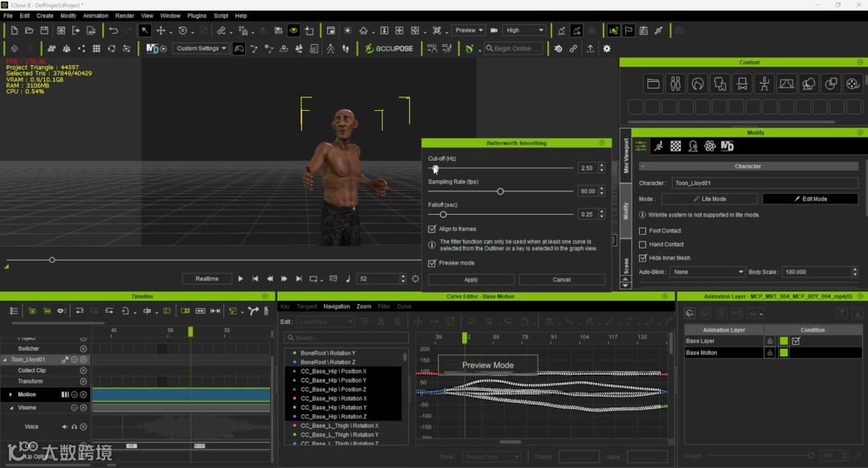Select the Move object tool
Image resolution: width=868 pixels, height=468 pixels.
coord(161,31)
